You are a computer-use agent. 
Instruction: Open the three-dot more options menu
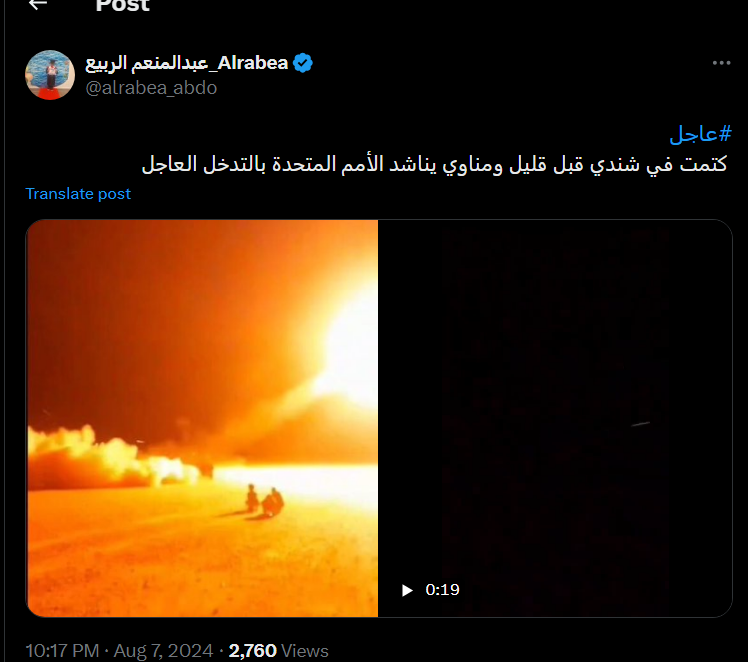(721, 63)
